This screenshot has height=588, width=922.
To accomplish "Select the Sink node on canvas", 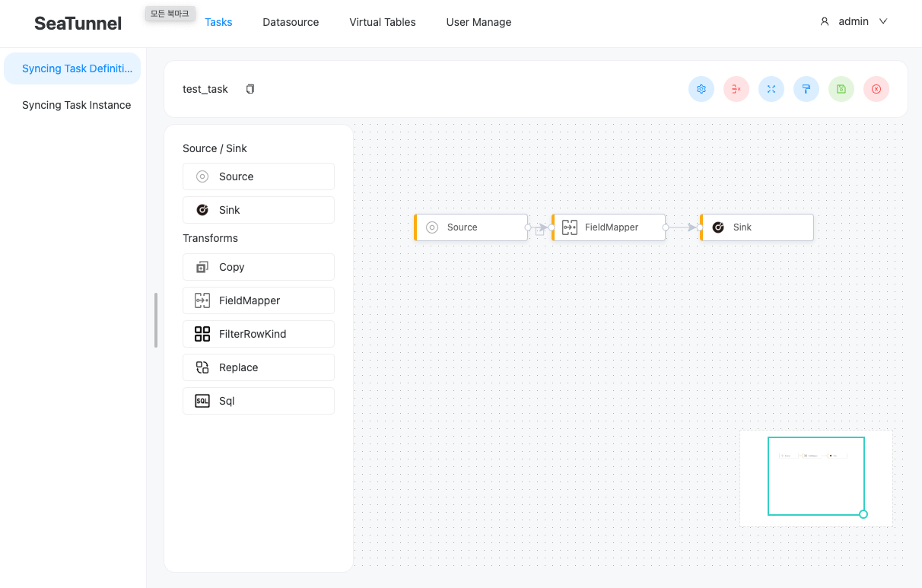I will 757,227.
